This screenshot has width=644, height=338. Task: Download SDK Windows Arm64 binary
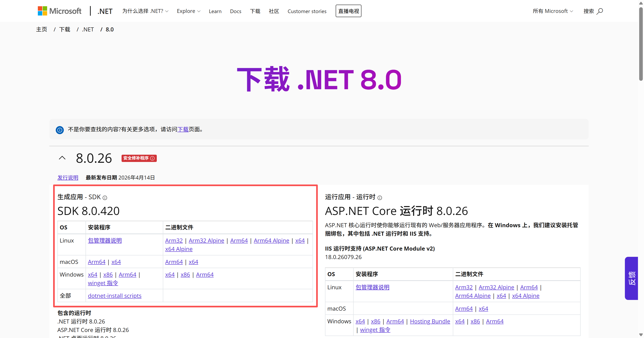click(204, 275)
